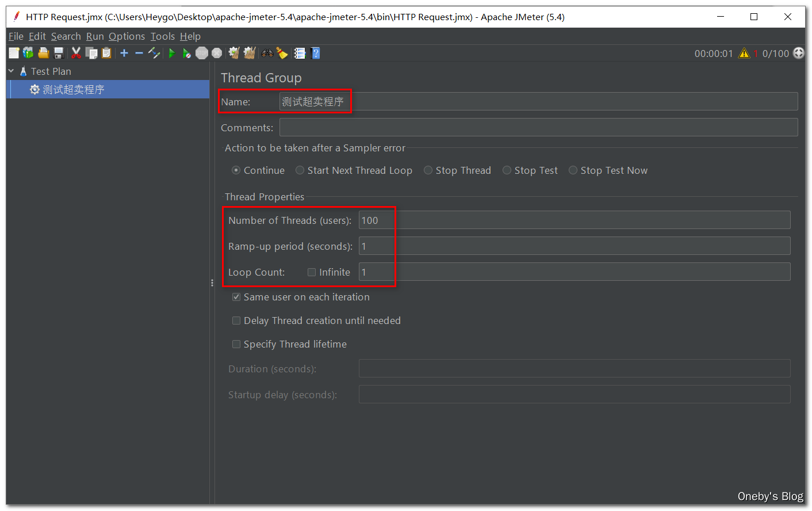Image resolution: width=812 pixels, height=511 pixels.
Task: Collapse all nodes with minus icon
Action: point(139,53)
